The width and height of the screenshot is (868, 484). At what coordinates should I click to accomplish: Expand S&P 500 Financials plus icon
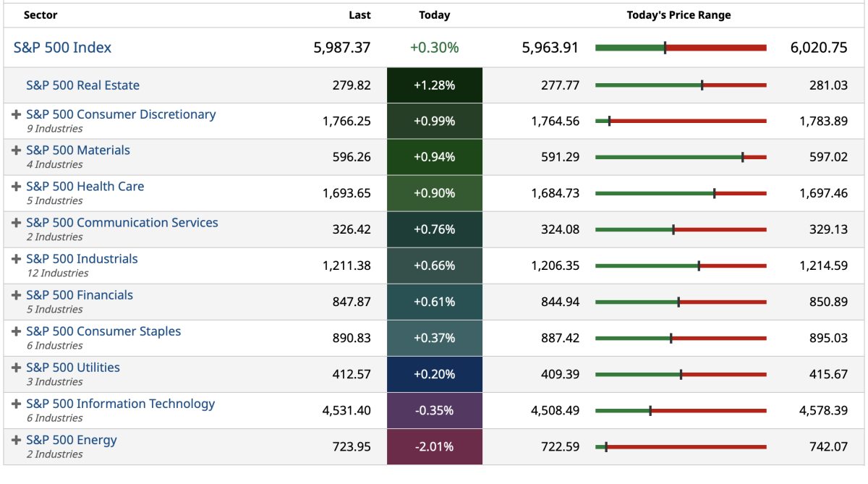(17, 295)
